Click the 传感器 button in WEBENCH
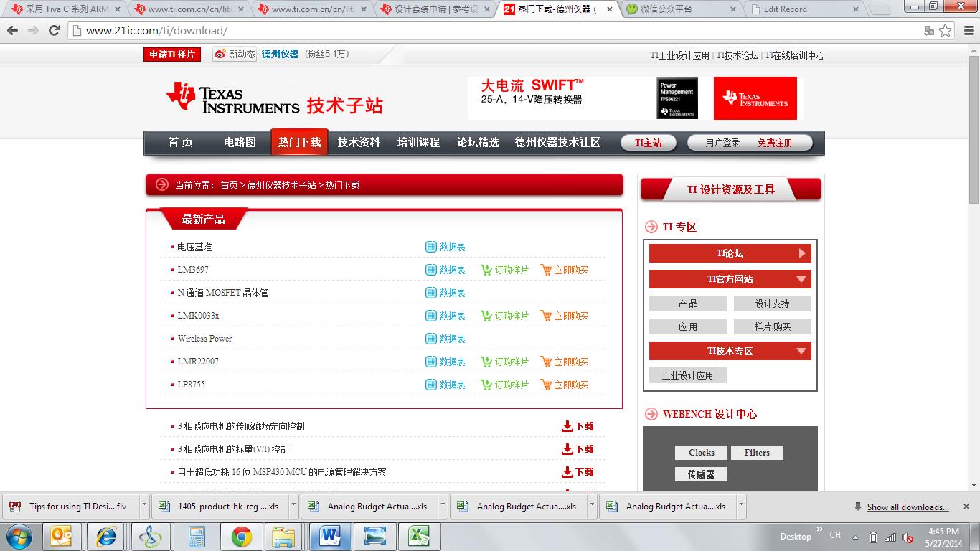Screen dimensions: 980x551 701,474
